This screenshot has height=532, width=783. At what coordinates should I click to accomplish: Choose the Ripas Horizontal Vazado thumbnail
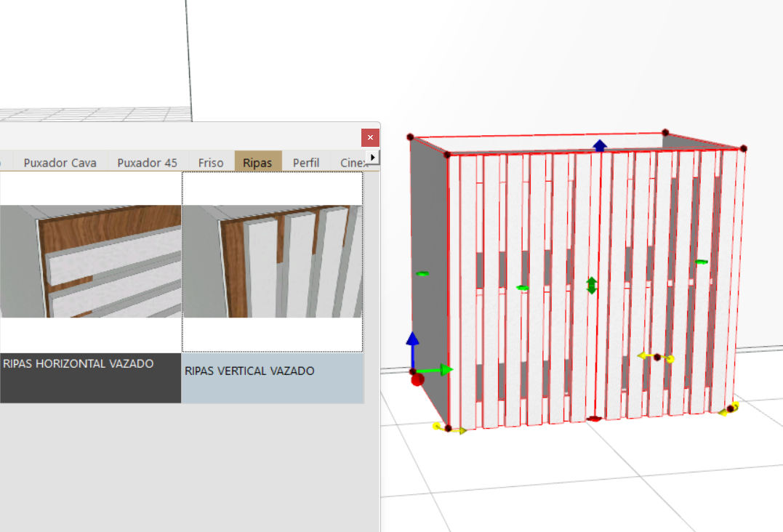click(x=90, y=262)
